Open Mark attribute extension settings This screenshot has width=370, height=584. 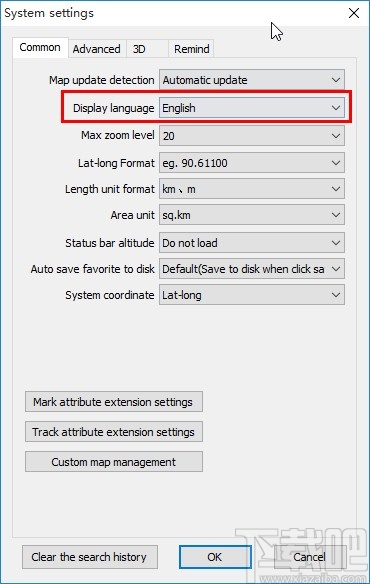[x=114, y=402]
